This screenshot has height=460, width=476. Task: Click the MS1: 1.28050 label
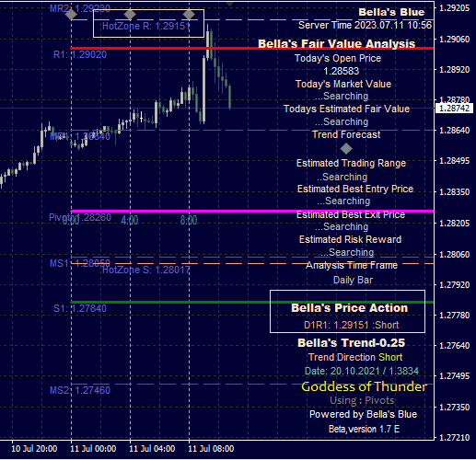tap(80, 263)
